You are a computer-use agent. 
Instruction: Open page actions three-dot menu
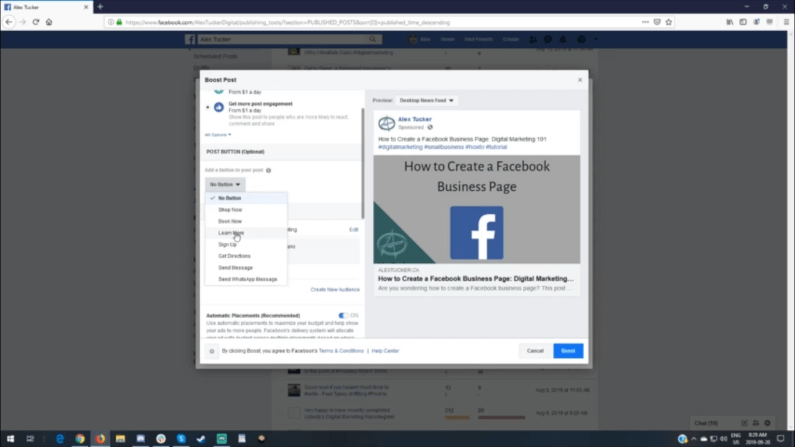[645, 22]
